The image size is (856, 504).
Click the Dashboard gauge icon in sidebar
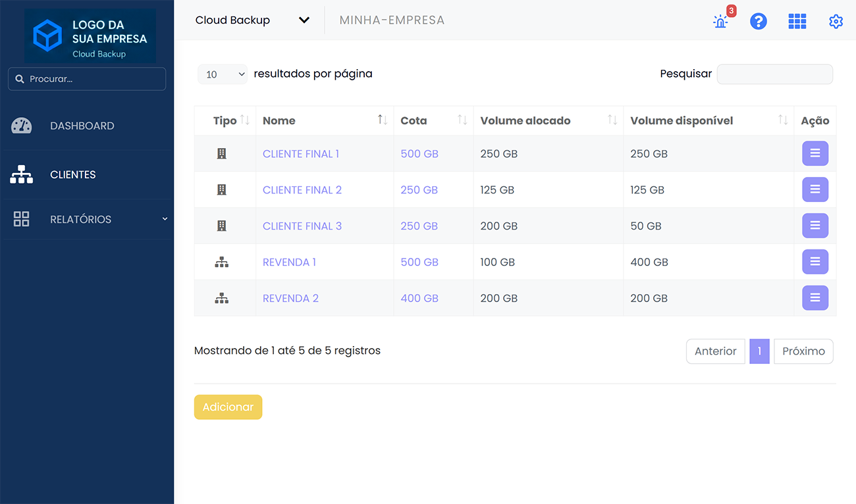point(22,126)
